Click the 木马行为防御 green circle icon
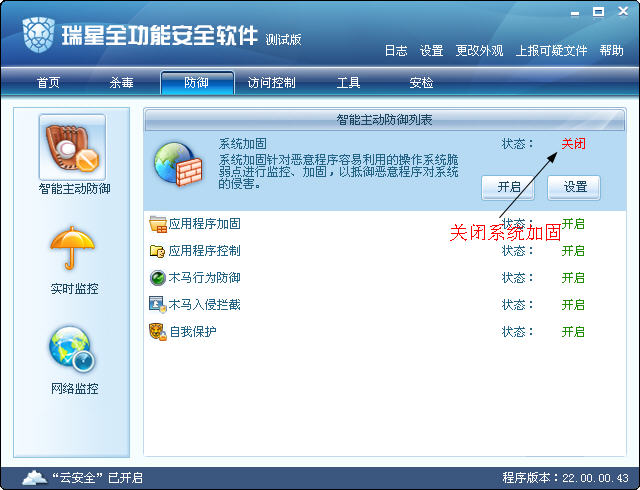This screenshot has width=640, height=490. (x=157, y=278)
